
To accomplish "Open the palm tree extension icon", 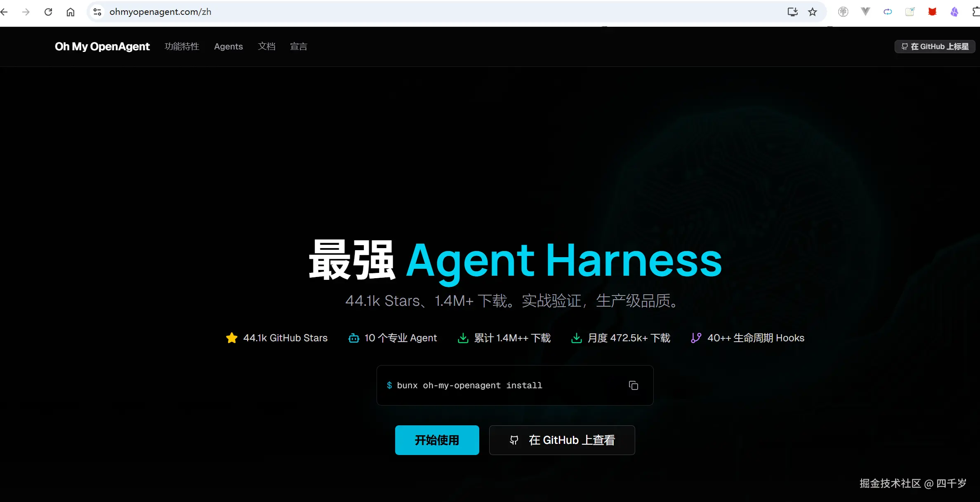I will (x=843, y=12).
